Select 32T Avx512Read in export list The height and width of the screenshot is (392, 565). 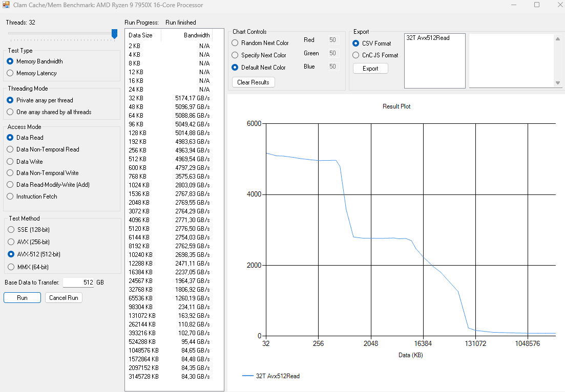[x=428, y=38]
